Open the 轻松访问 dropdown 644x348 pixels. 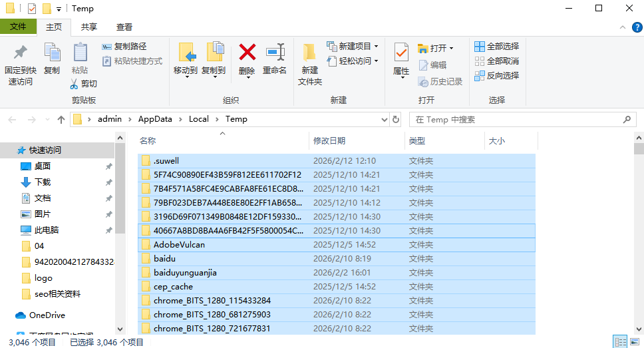click(x=353, y=61)
